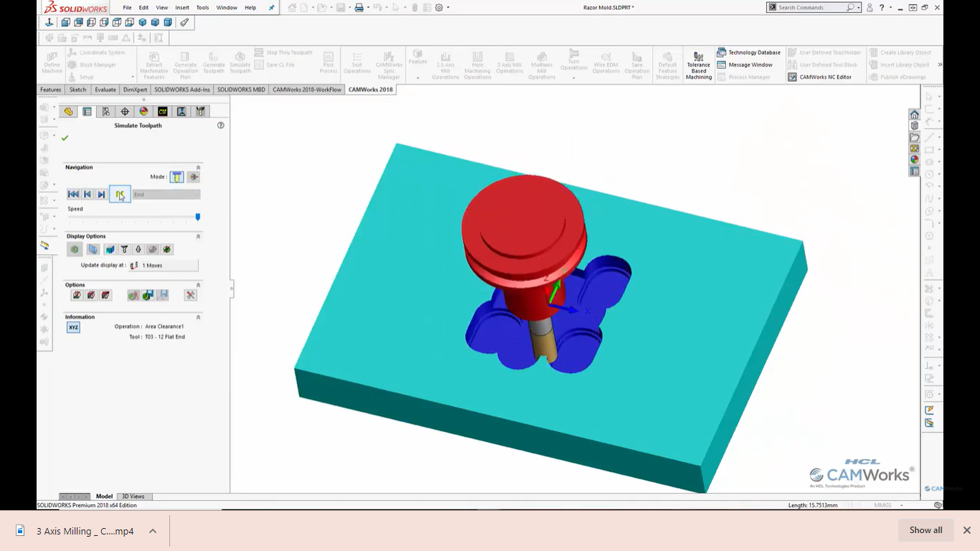Click the simulation options wrench icon
Screen dimensions: 980x551
(x=190, y=295)
